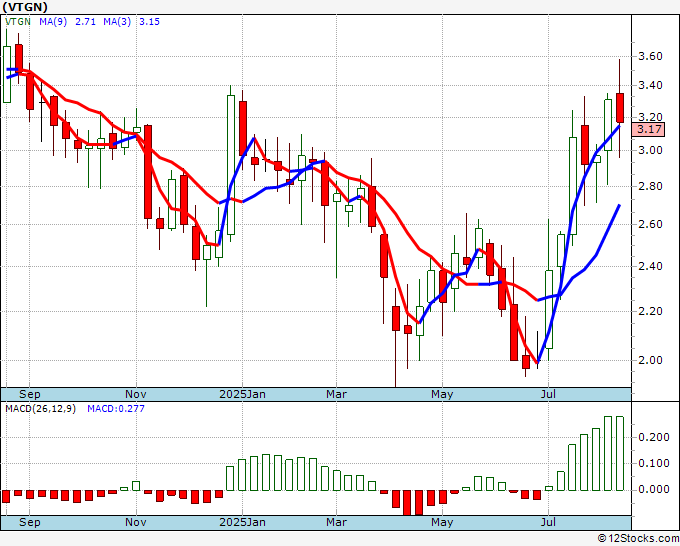
Task: Click 2025Jan on MACD panel date axis
Action: (242, 522)
